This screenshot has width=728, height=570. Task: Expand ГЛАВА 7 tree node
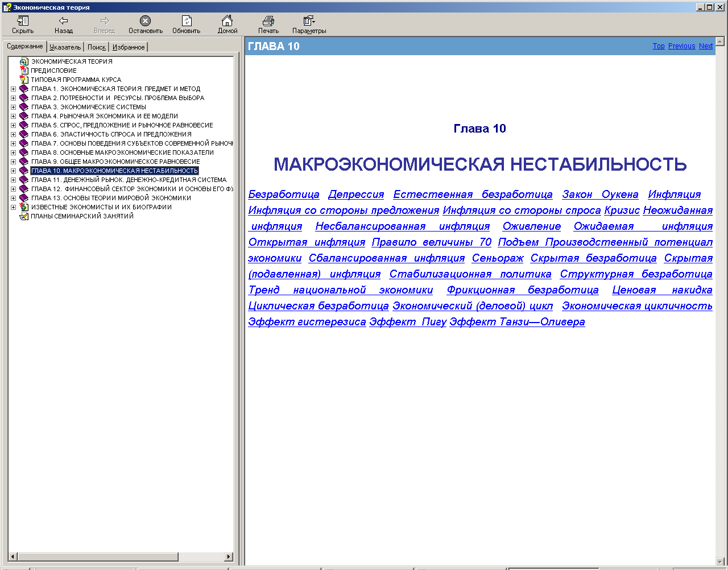pyautogui.click(x=14, y=143)
